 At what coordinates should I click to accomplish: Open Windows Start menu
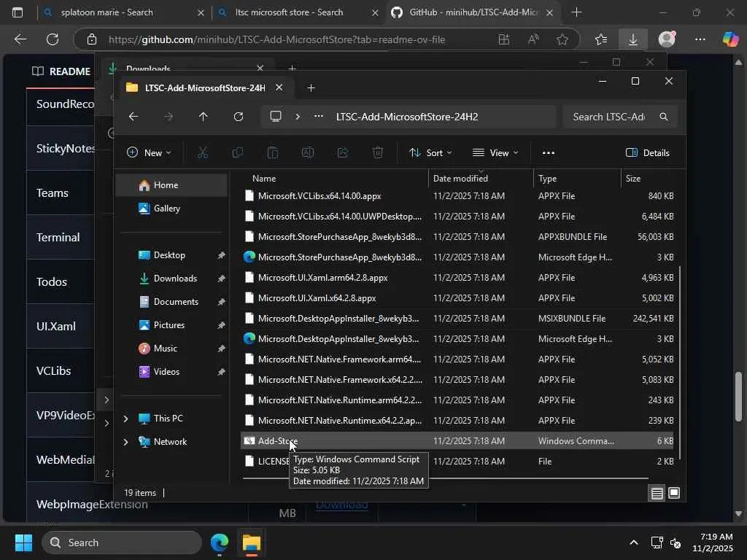coord(23,542)
